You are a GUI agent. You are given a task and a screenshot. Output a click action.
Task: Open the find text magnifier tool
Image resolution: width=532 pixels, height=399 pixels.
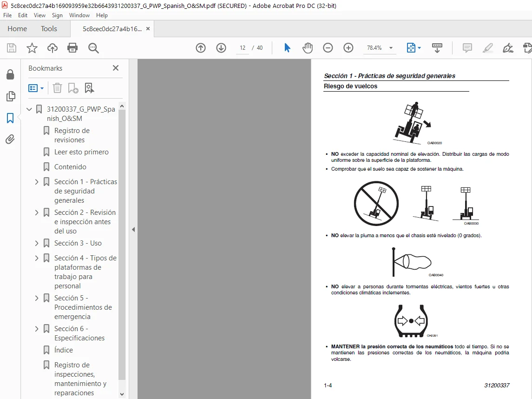point(93,48)
